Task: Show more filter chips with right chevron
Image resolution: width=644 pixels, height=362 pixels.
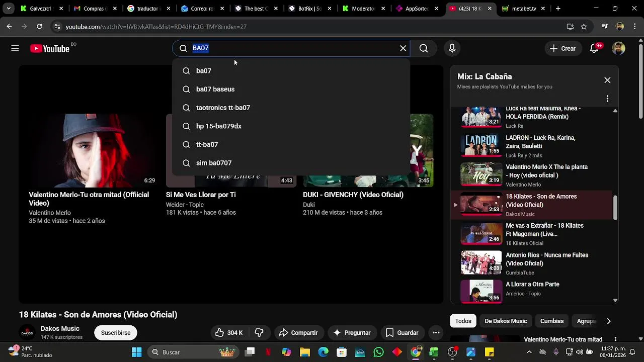Action: tap(609, 321)
